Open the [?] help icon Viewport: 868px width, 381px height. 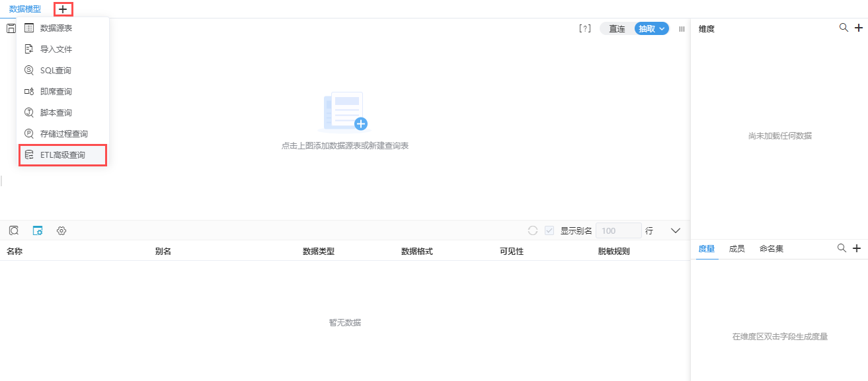tap(585, 28)
